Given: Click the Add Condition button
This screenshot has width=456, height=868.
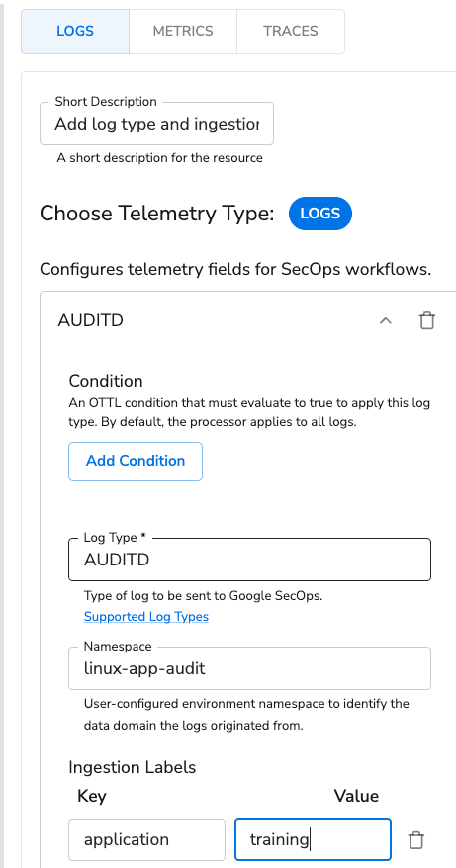Looking at the screenshot, I should click(x=136, y=461).
